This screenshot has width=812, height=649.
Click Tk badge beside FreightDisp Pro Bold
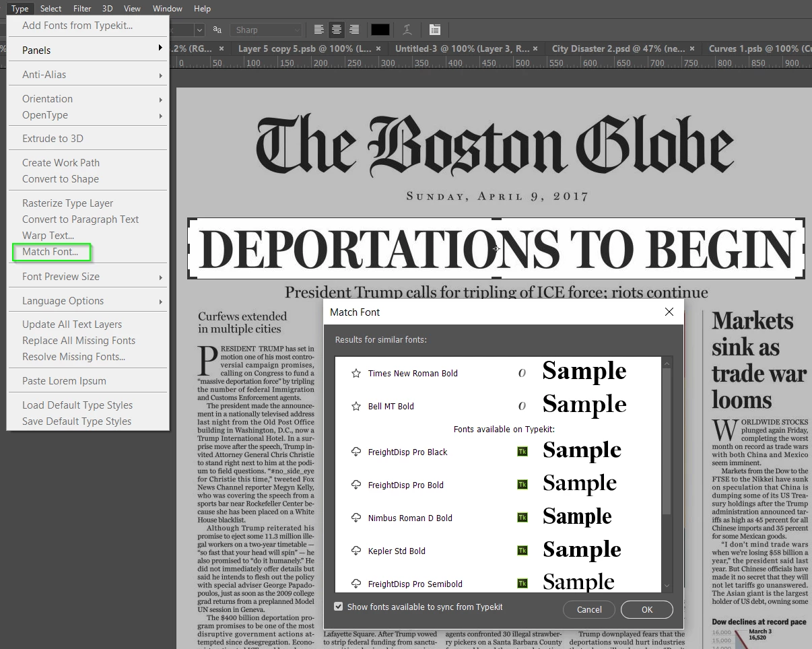522,485
